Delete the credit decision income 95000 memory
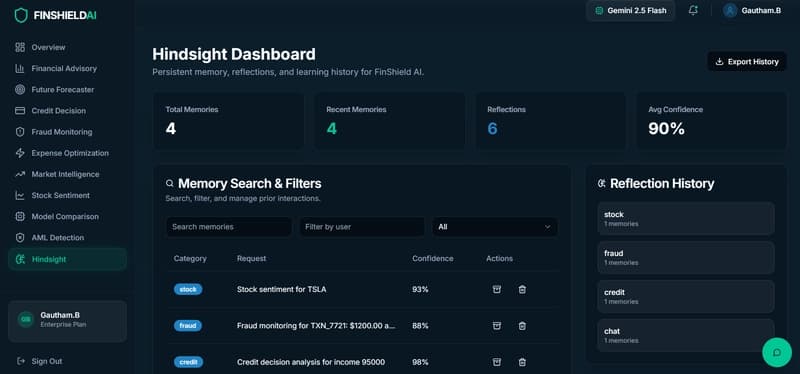This screenshot has width=800, height=374. coord(522,362)
